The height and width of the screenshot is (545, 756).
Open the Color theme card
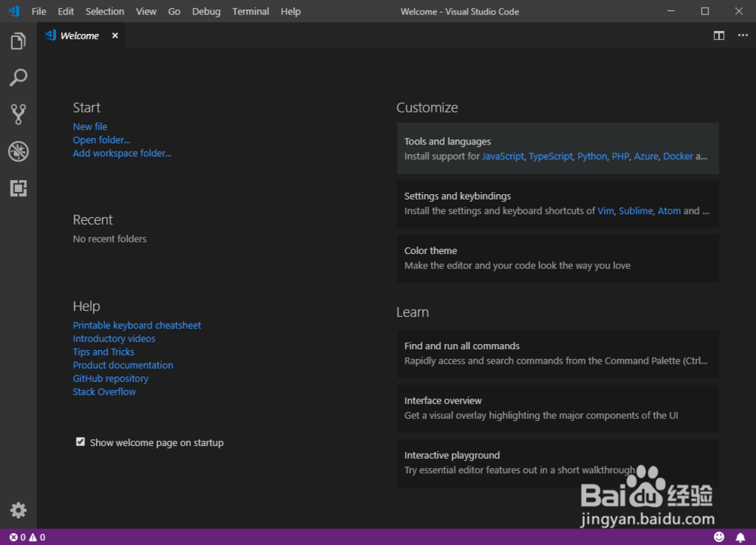pos(558,259)
